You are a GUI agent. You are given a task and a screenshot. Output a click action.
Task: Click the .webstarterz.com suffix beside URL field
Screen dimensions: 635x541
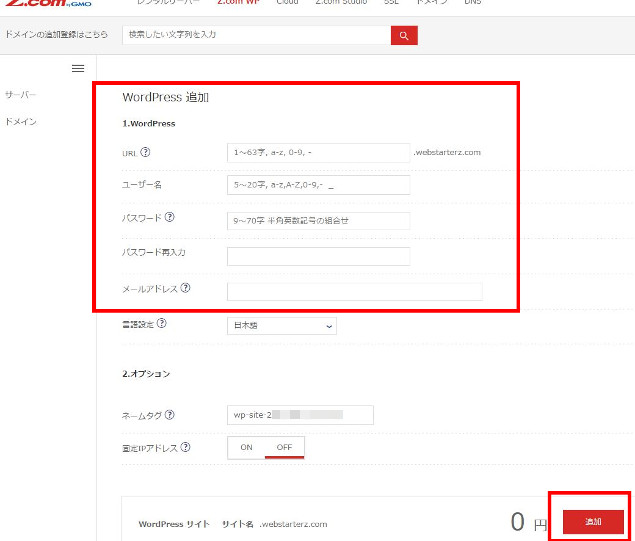(447, 152)
